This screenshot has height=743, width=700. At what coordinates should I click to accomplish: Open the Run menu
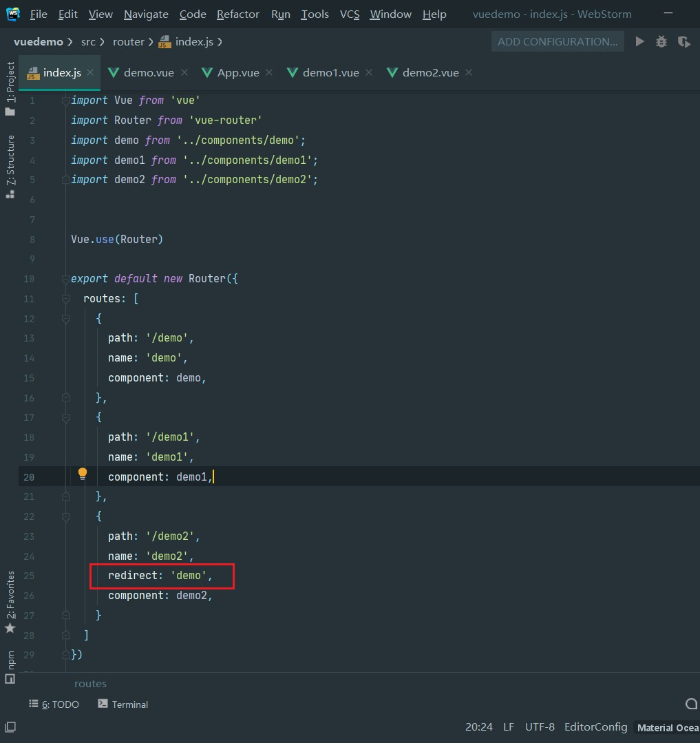click(x=280, y=14)
